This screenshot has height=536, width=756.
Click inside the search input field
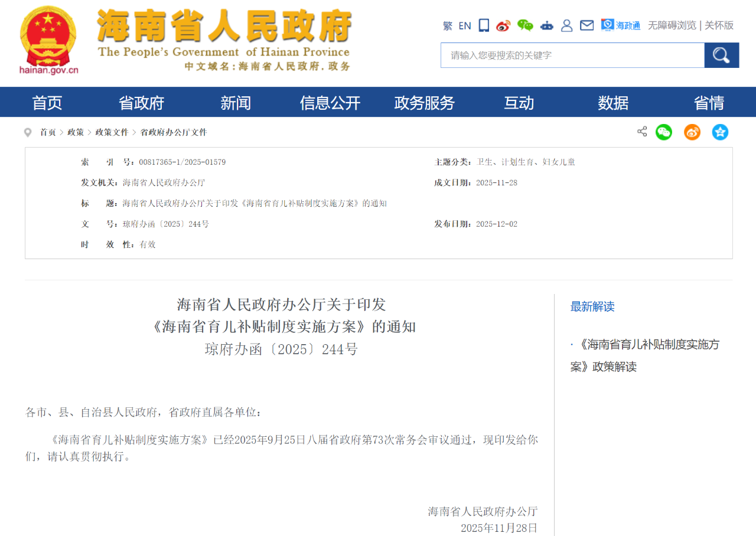[x=567, y=55]
